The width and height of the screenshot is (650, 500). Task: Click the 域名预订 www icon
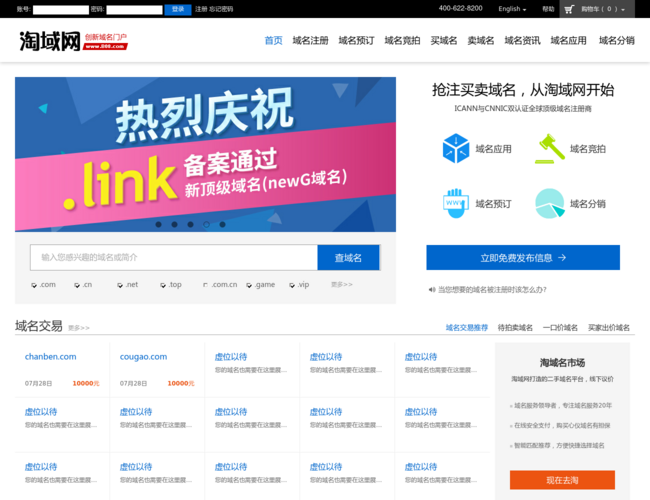click(x=456, y=203)
